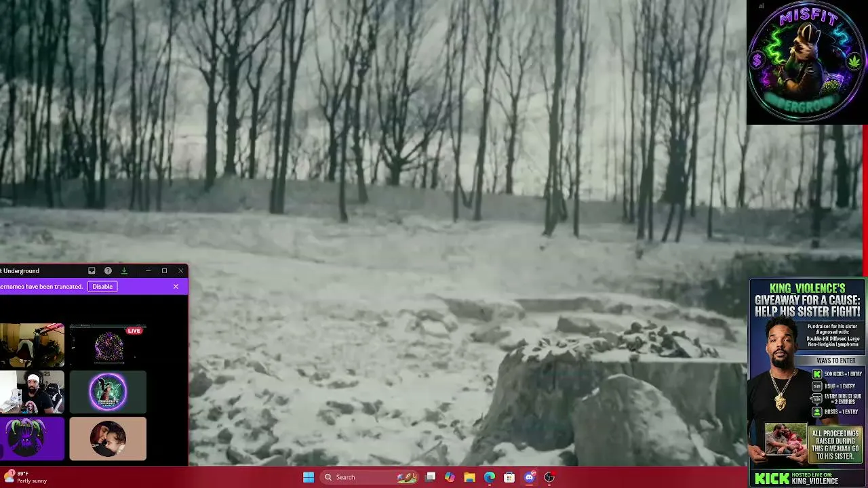Select the webcam tile with pink microphone
Image resolution: width=868 pixels, height=488 pixels.
click(32, 345)
